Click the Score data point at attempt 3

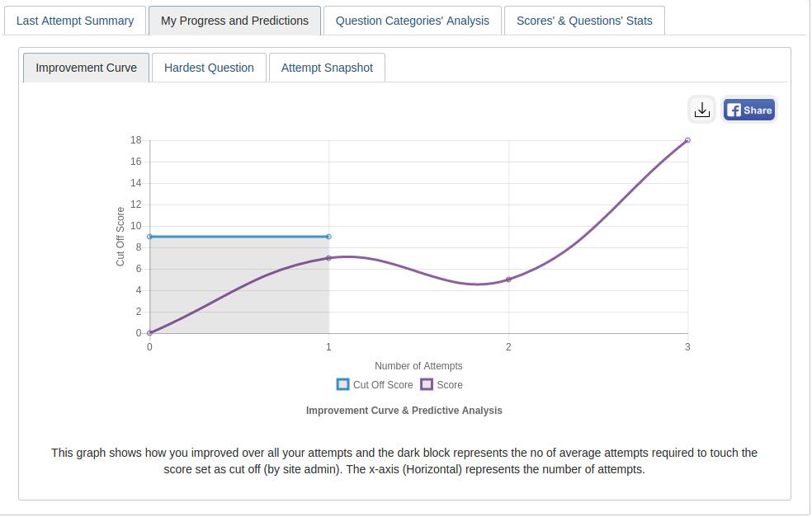pos(687,140)
